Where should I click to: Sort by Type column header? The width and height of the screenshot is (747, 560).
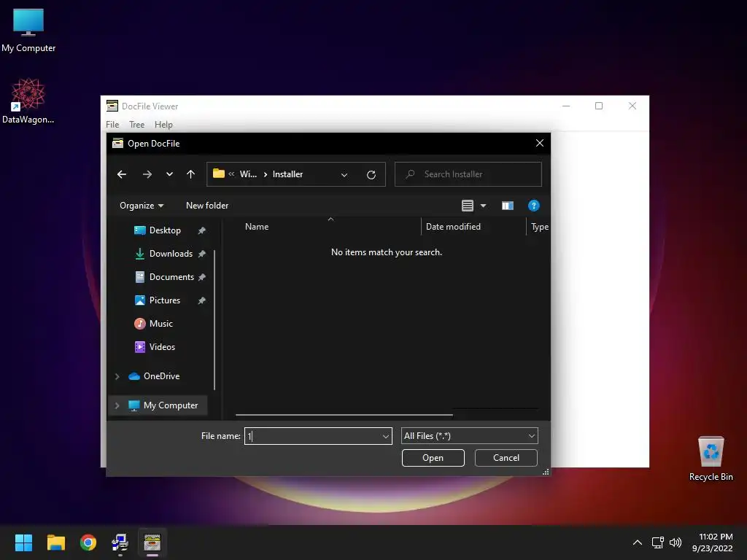pos(540,227)
